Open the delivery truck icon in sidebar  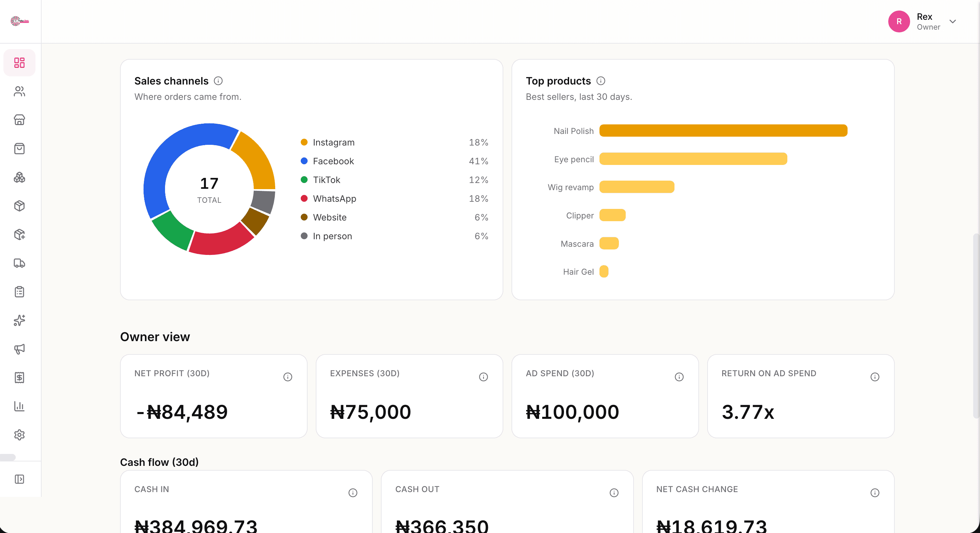pyautogui.click(x=19, y=263)
